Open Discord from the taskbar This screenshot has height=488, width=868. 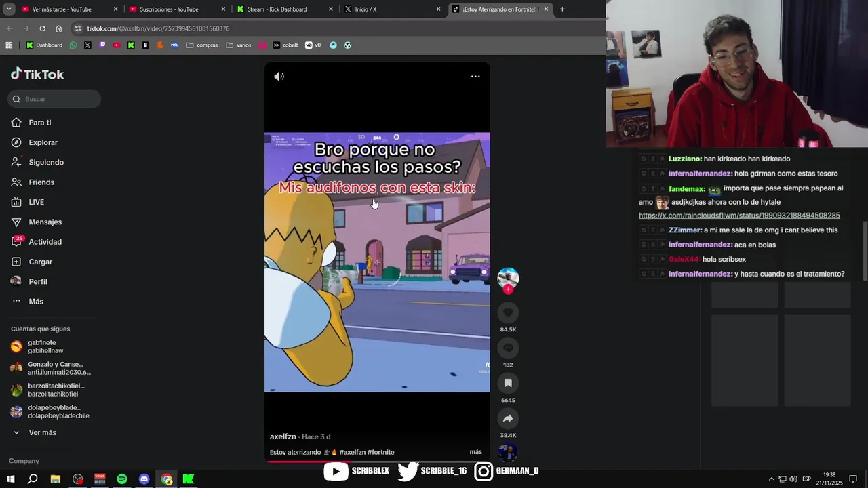tap(144, 479)
